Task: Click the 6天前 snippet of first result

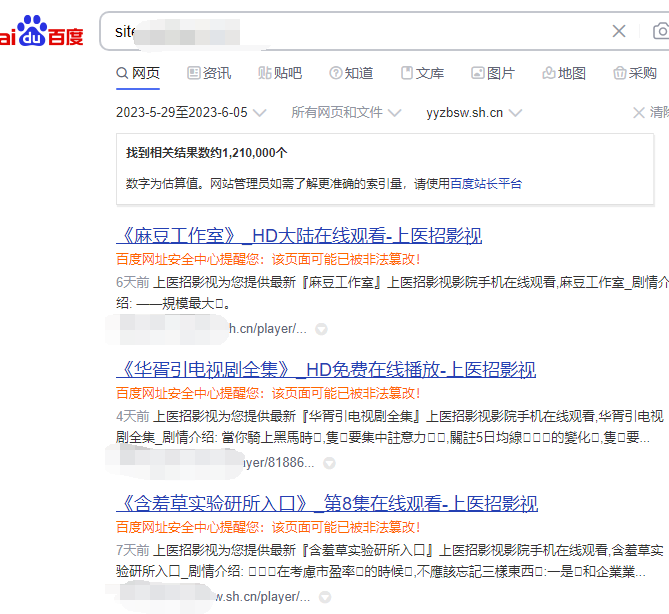Action: [x=392, y=293]
